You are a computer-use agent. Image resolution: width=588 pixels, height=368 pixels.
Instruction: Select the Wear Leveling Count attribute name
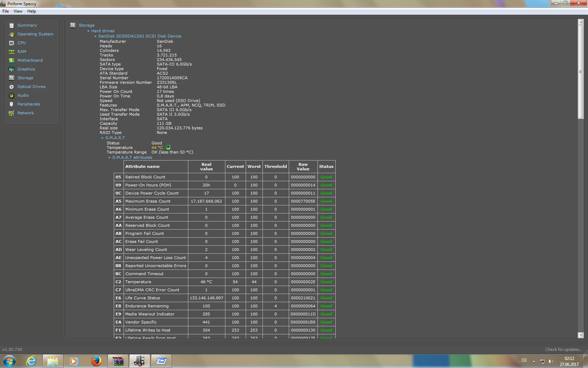tap(146, 250)
